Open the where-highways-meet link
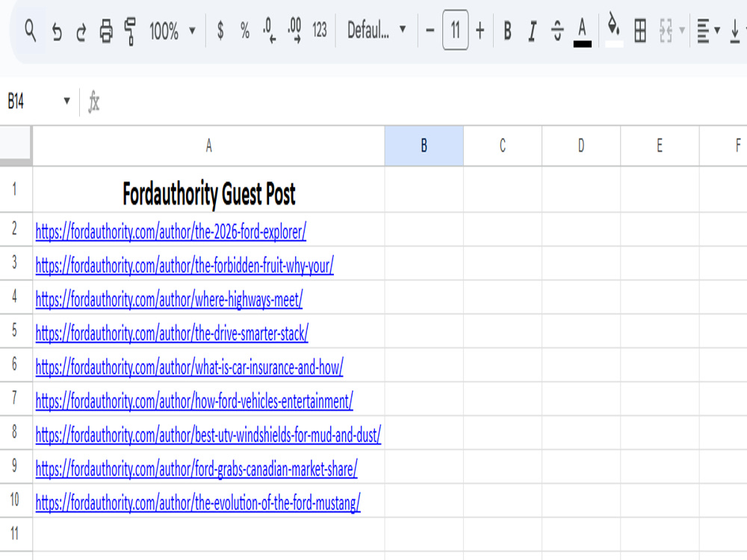This screenshot has height=560, width=747. [x=169, y=299]
